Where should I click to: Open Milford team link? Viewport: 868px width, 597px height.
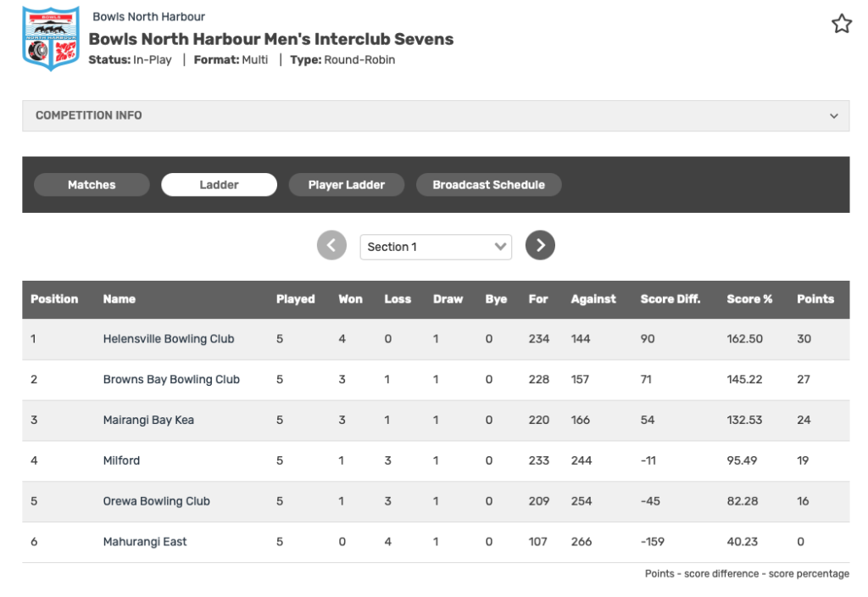pos(121,460)
